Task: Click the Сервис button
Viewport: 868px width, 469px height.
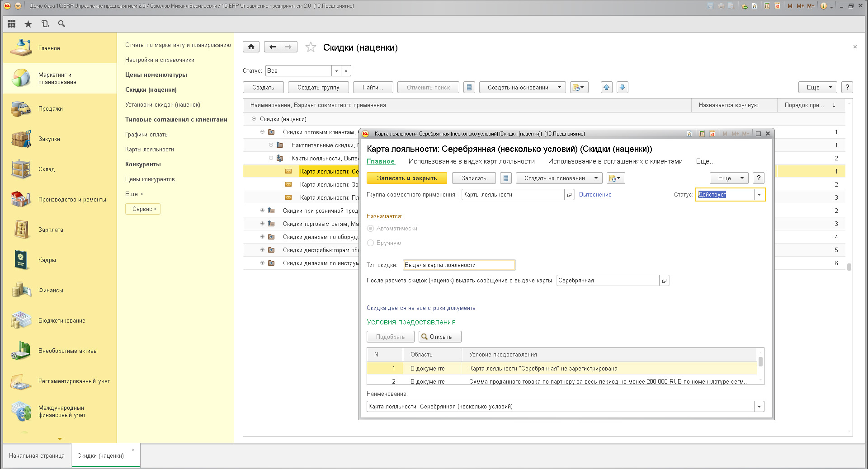Action: click(x=143, y=209)
